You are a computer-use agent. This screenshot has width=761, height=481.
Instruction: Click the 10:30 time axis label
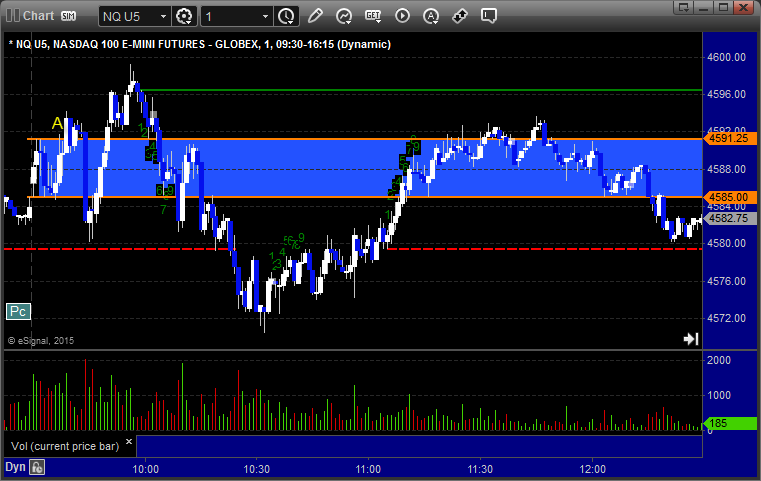[257, 469]
